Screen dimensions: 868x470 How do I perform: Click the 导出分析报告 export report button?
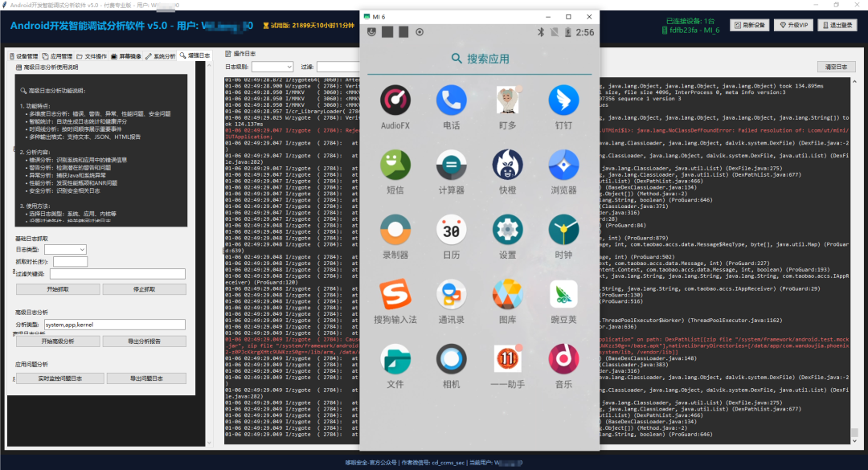(145, 341)
